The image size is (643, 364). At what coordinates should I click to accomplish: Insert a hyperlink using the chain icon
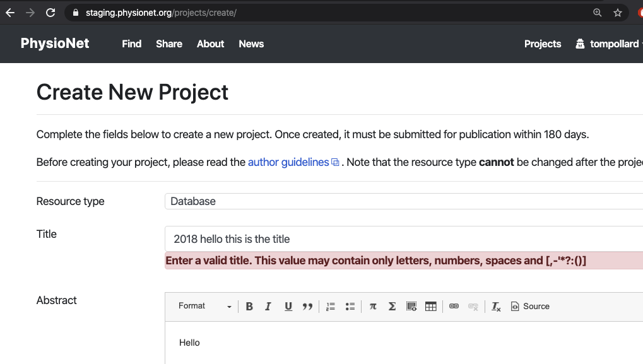[x=454, y=306]
